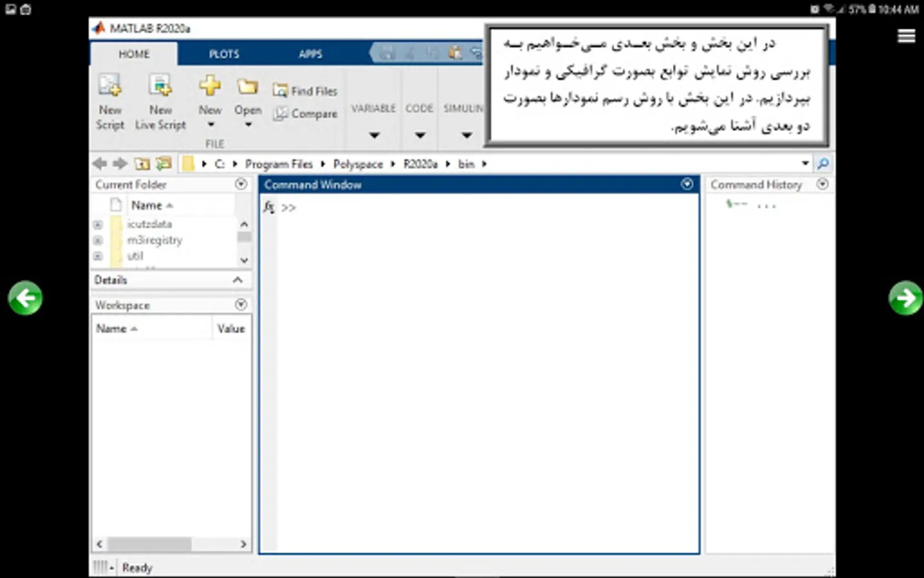The width and height of the screenshot is (924, 578).
Task: Click the Command History entry
Action: click(751, 205)
